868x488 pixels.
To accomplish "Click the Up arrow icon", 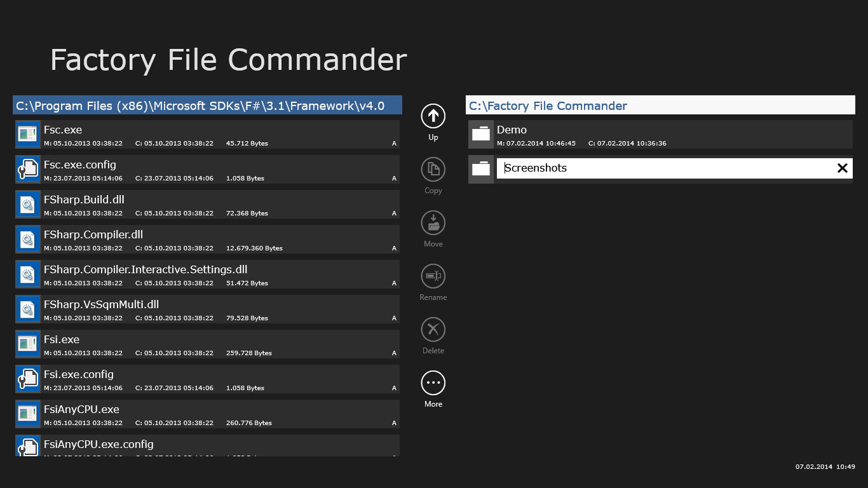I will click(x=433, y=116).
